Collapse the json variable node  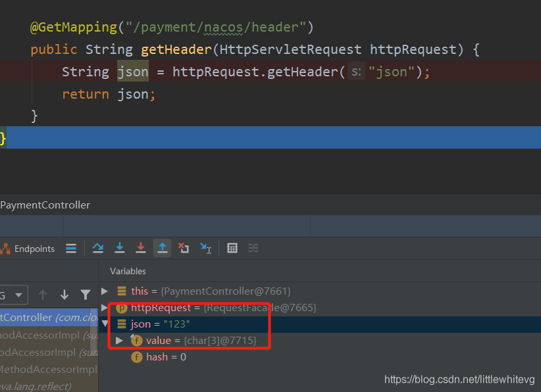(105, 324)
